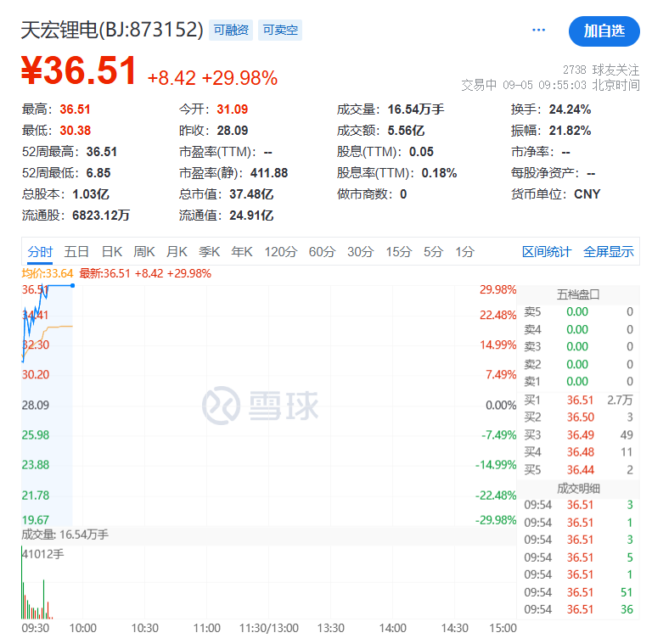Open the 周K weekly candlestick tab
Image resolution: width=652 pixels, height=644 pixels.
[144, 252]
